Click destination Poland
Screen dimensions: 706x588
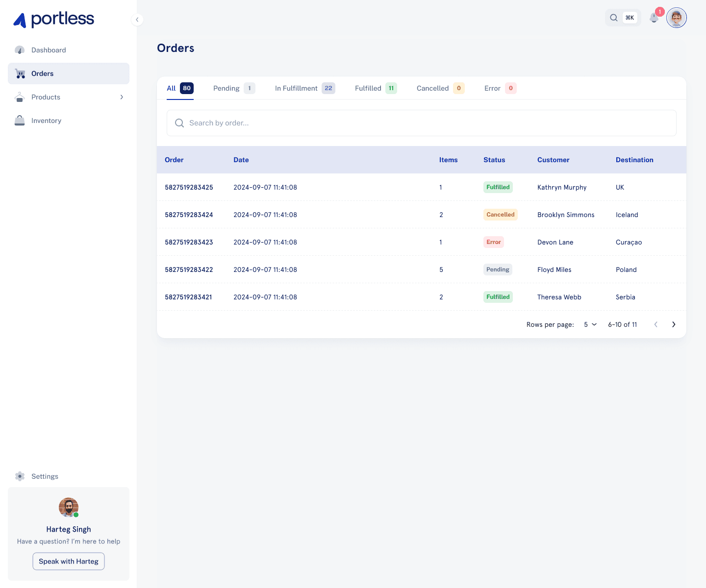[x=626, y=269]
